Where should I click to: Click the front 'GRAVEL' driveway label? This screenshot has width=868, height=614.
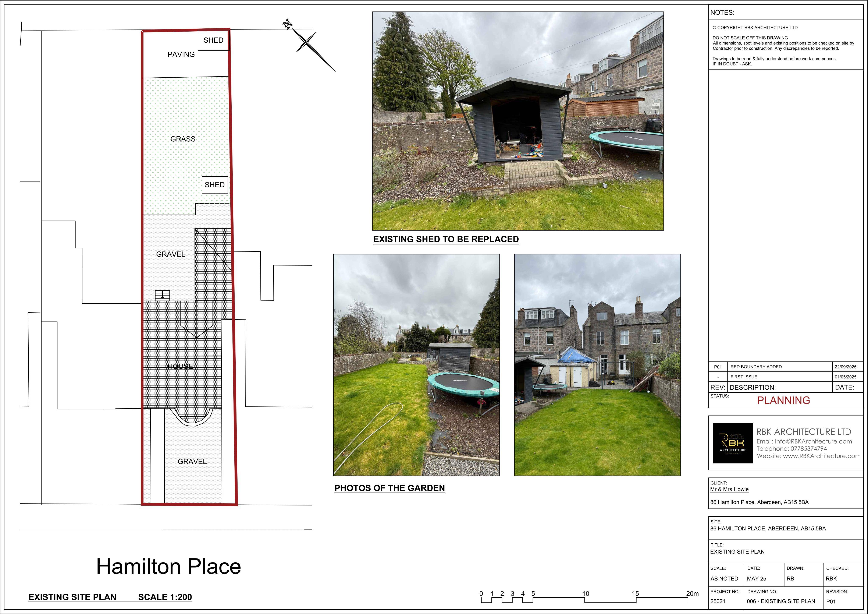(x=192, y=462)
